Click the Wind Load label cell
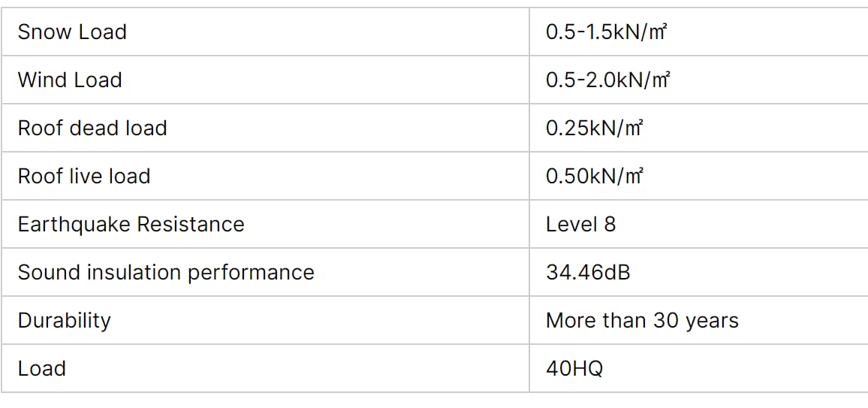 (265, 80)
